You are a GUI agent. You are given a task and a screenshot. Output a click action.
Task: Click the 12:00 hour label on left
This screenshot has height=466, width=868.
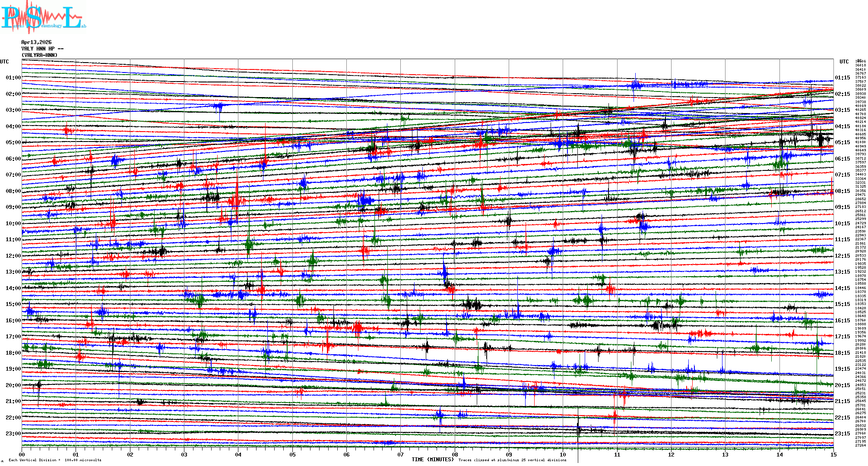(13, 256)
